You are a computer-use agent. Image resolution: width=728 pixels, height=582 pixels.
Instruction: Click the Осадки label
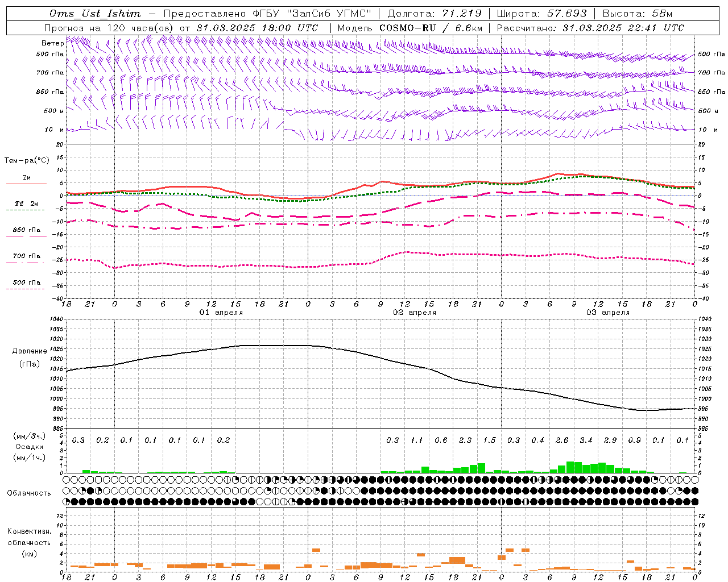coord(30,447)
